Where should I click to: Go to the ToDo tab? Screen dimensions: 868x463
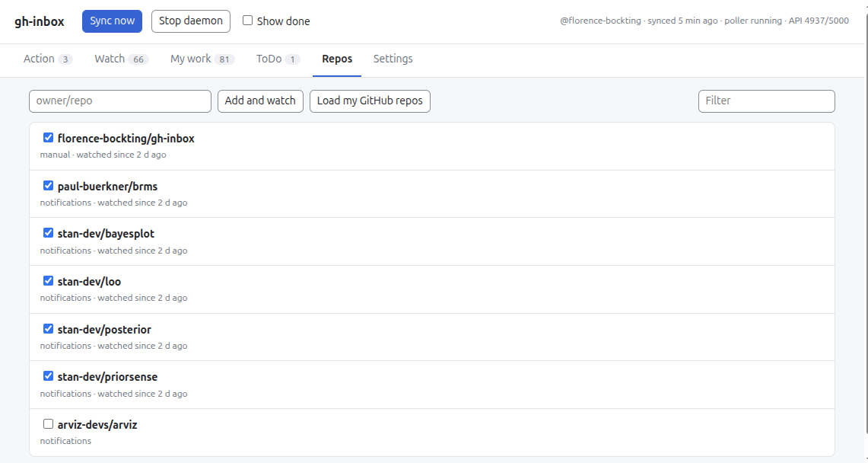coord(278,59)
